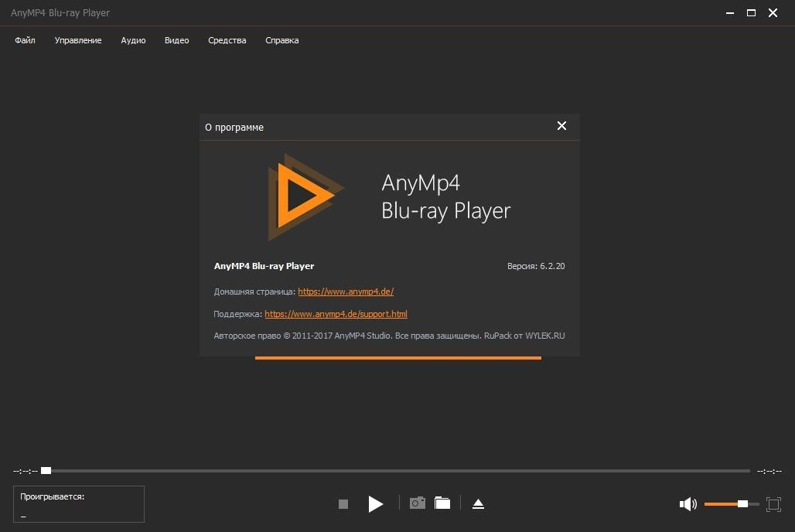
Task: Maximize the AnyMP4 Blu-ray Player window
Action: 752,13
